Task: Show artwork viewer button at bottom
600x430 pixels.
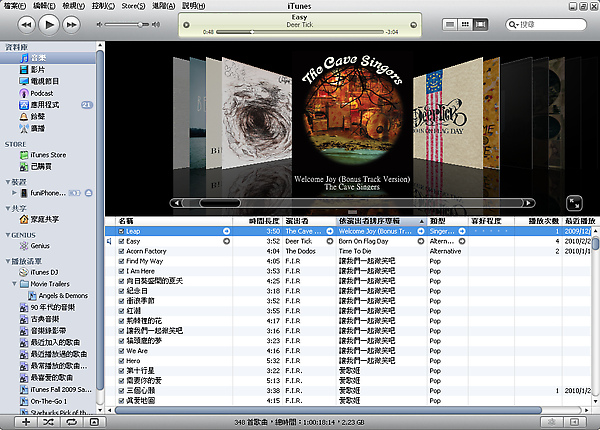Action: pyautogui.click(x=94, y=422)
